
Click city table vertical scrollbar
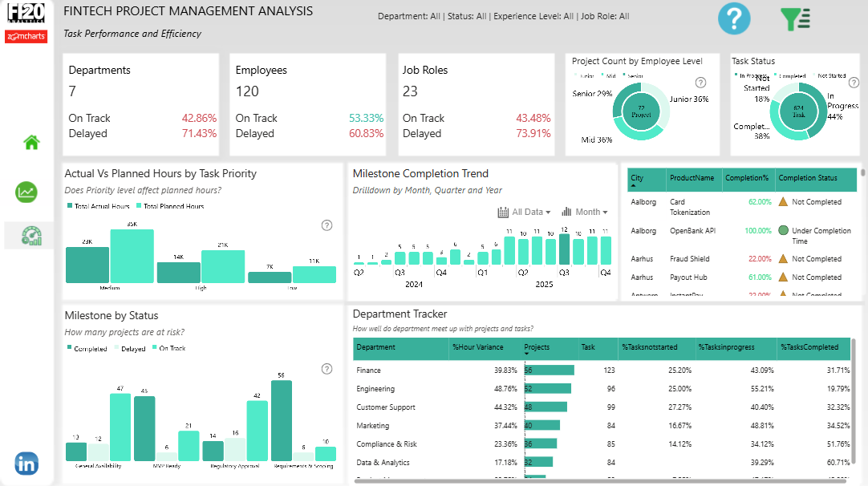click(862, 172)
